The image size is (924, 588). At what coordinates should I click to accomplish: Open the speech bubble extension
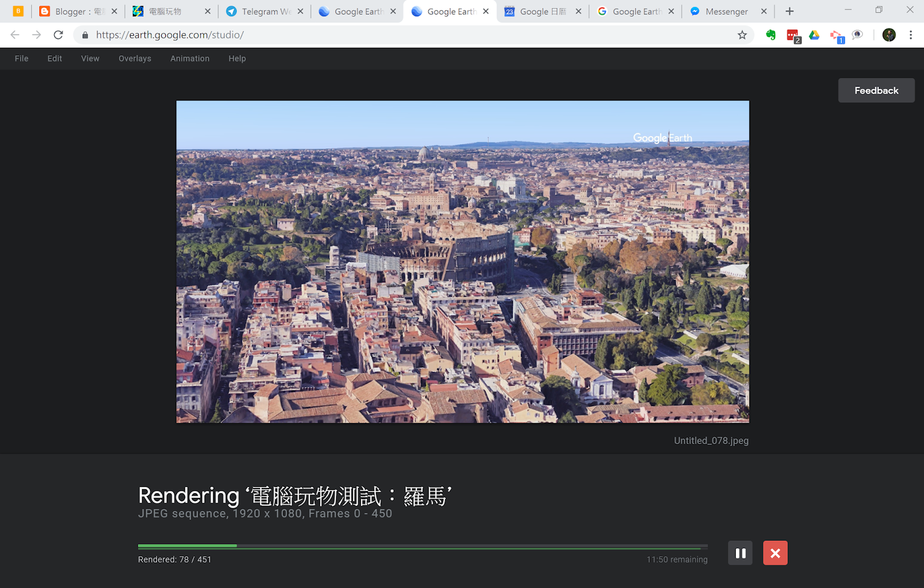[x=857, y=35]
